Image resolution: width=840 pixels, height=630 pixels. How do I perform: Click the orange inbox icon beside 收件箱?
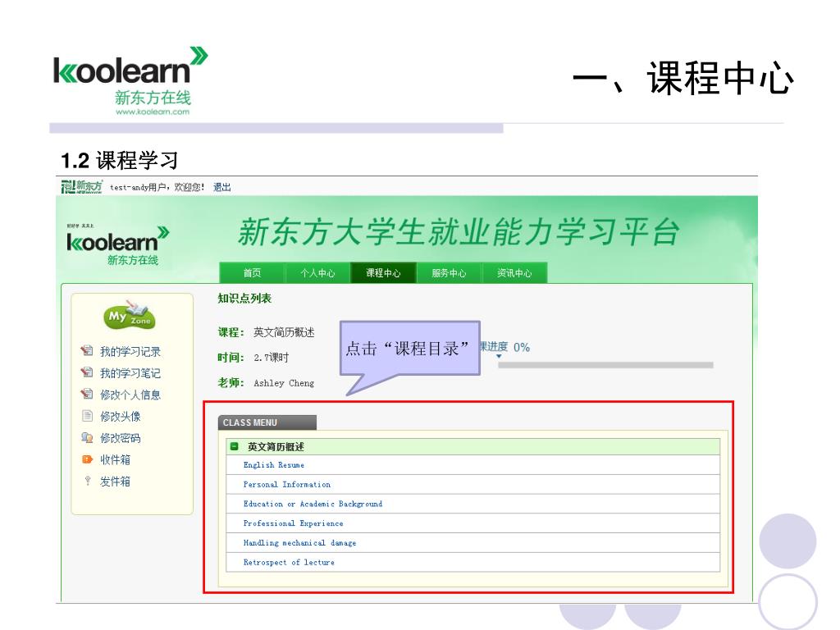[x=87, y=459]
